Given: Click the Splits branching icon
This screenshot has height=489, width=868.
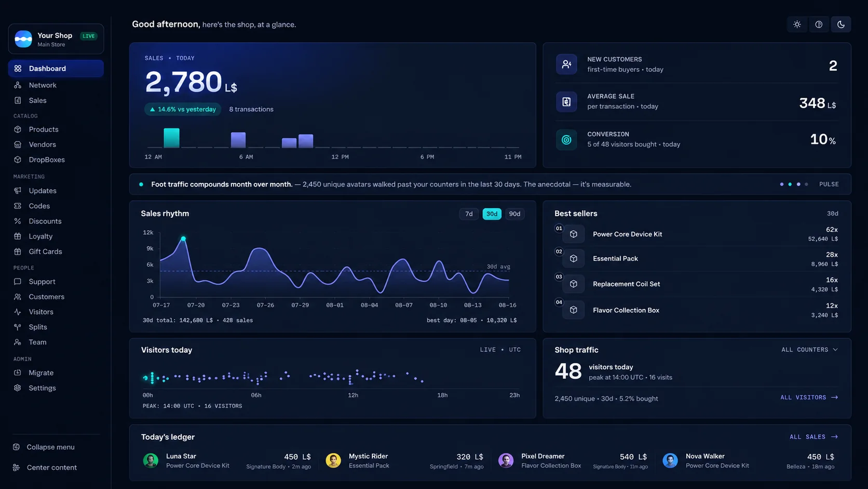Looking at the screenshot, I should pos(18,327).
